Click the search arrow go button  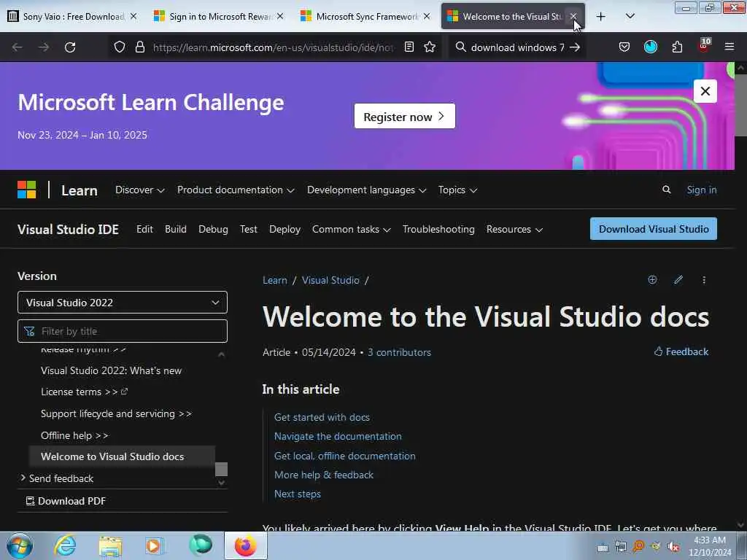click(x=575, y=47)
